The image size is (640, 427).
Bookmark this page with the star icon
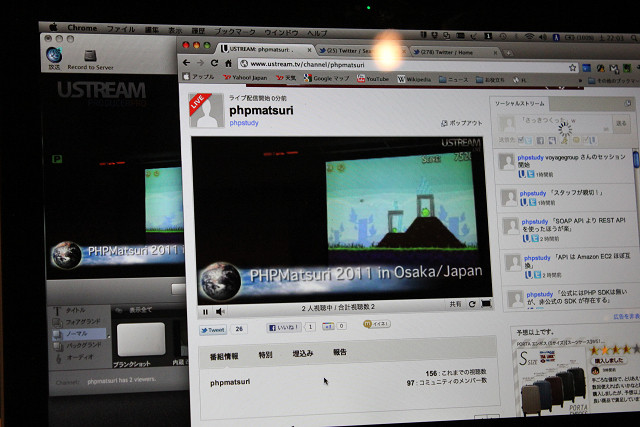572,68
